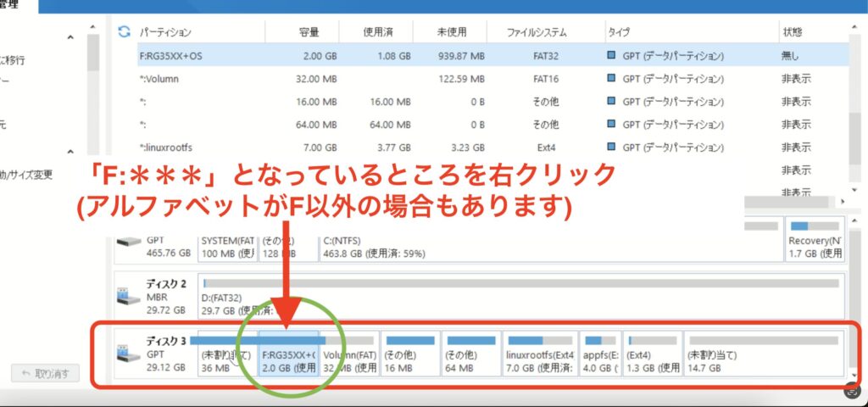Select the 36 MB unallocated block on Disk 3

coord(227,354)
